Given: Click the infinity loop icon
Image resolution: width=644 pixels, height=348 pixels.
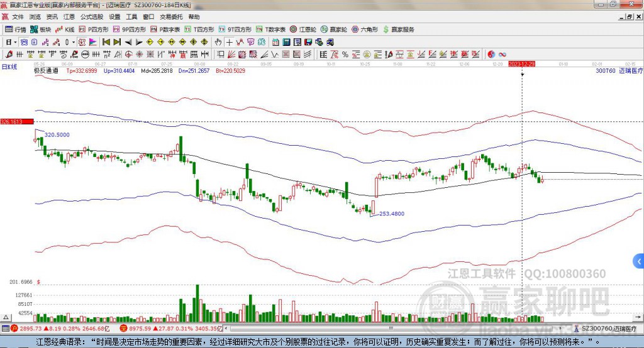Looking at the screenshot, I should 502,55.
